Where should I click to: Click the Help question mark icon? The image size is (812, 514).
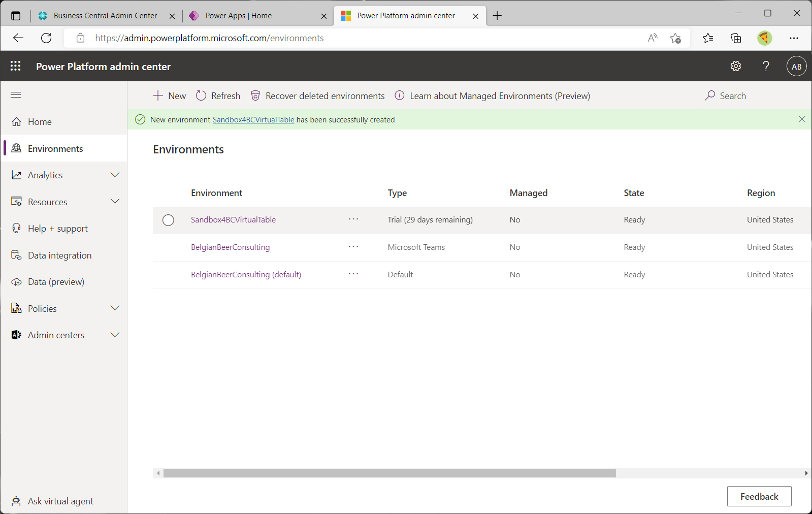point(766,66)
